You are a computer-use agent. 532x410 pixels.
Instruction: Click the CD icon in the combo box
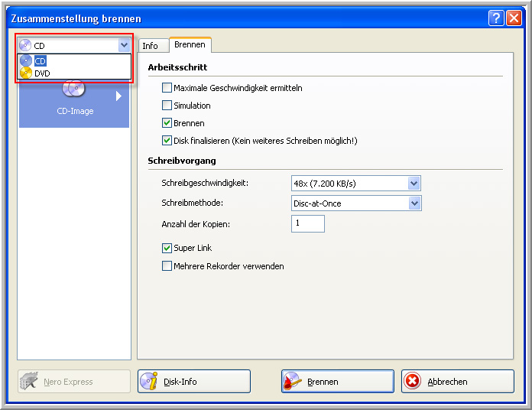[x=25, y=45]
